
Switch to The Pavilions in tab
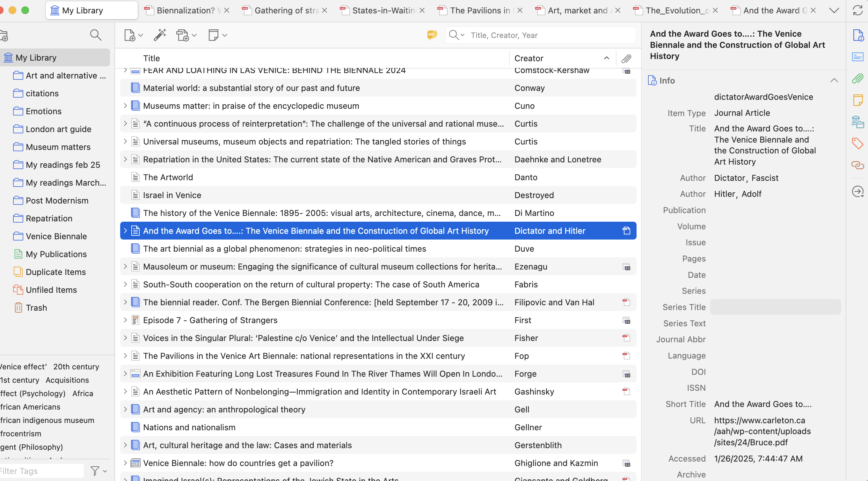pyautogui.click(x=480, y=11)
